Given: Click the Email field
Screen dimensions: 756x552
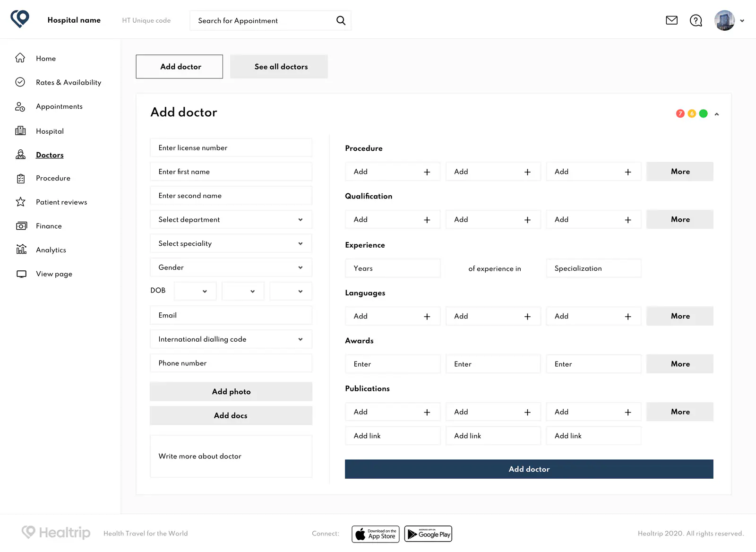Looking at the screenshot, I should pyautogui.click(x=231, y=315).
